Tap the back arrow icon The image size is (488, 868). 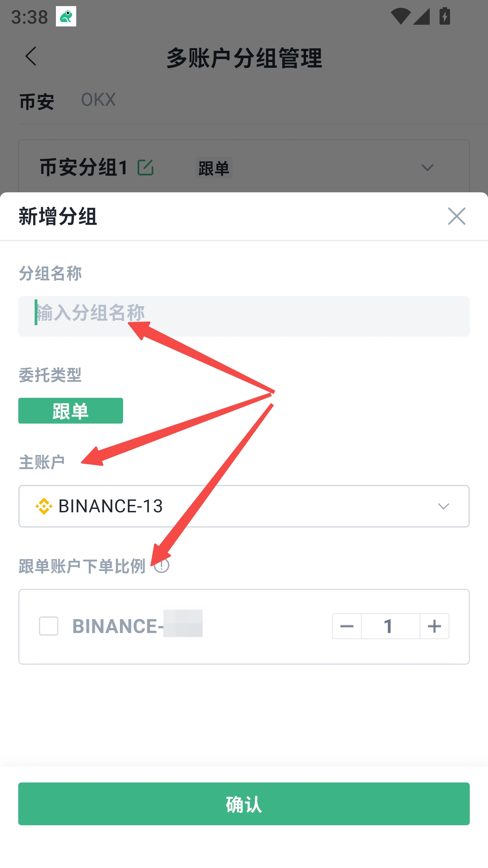coord(31,57)
